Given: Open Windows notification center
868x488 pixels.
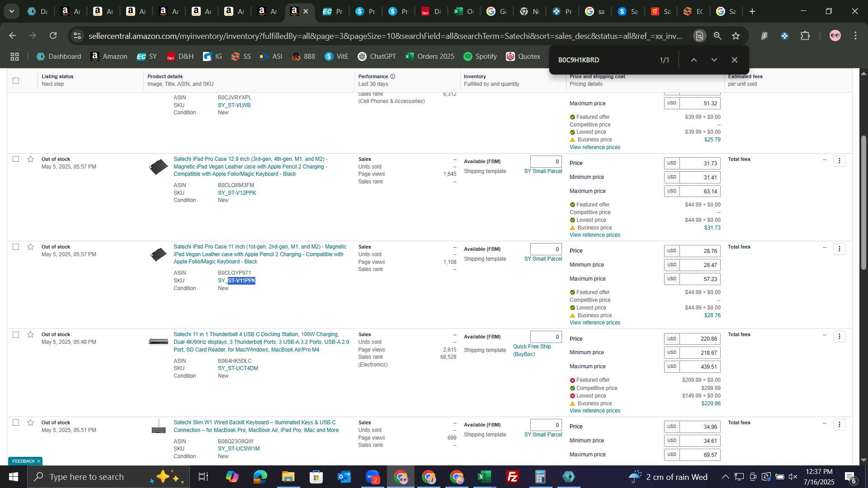Looking at the screenshot, I should pyautogui.click(x=850, y=477).
